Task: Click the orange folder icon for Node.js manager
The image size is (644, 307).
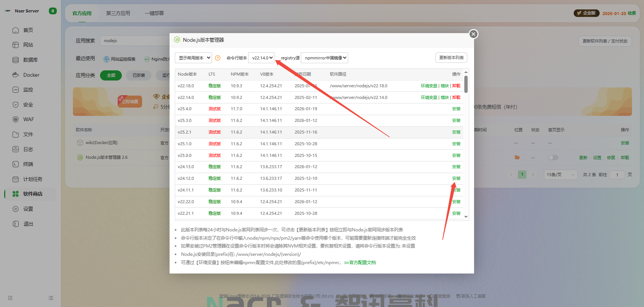Action: 517,158
